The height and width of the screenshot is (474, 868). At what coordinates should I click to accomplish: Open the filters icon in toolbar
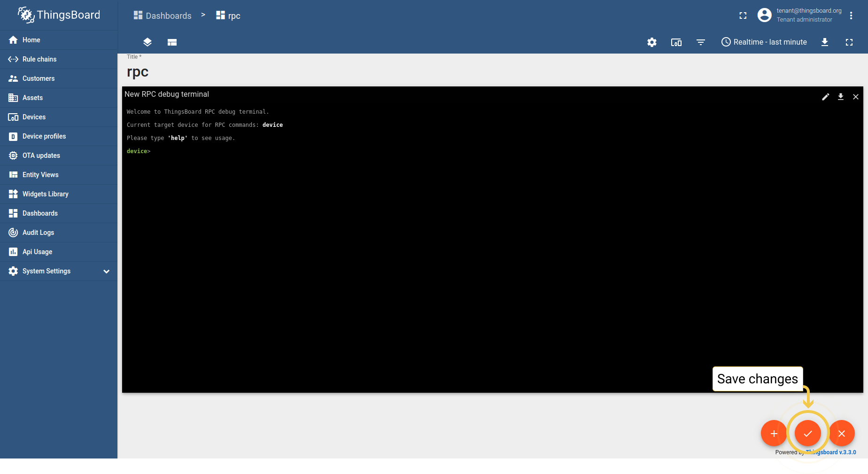701,42
